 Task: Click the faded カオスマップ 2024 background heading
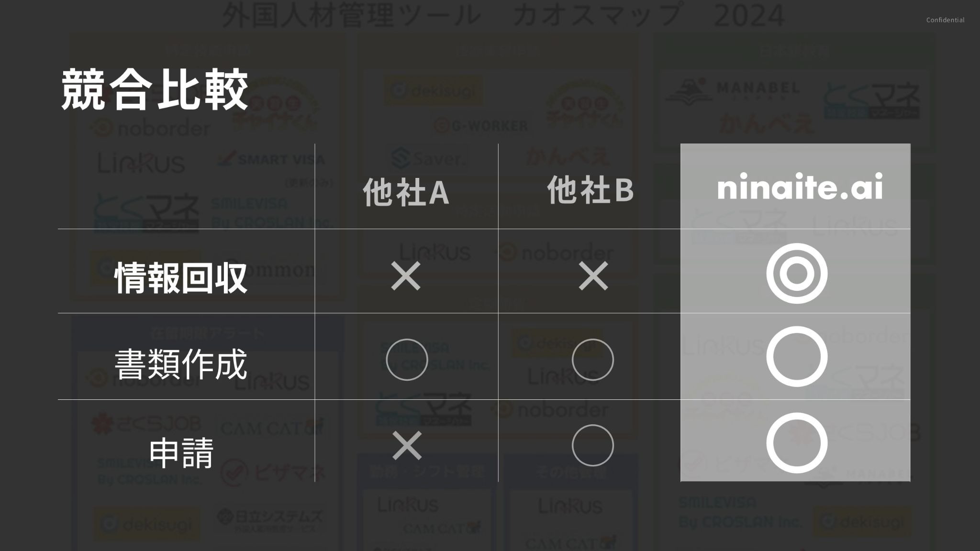(503, 15)
